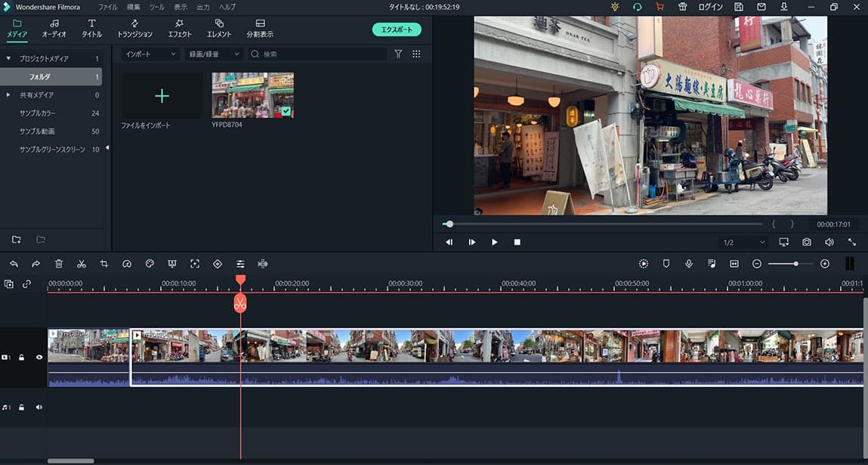Viewport: 868px width, 465px height.
Task: Delete the selected clip with the trash icon
Action: tap(59, 264)
